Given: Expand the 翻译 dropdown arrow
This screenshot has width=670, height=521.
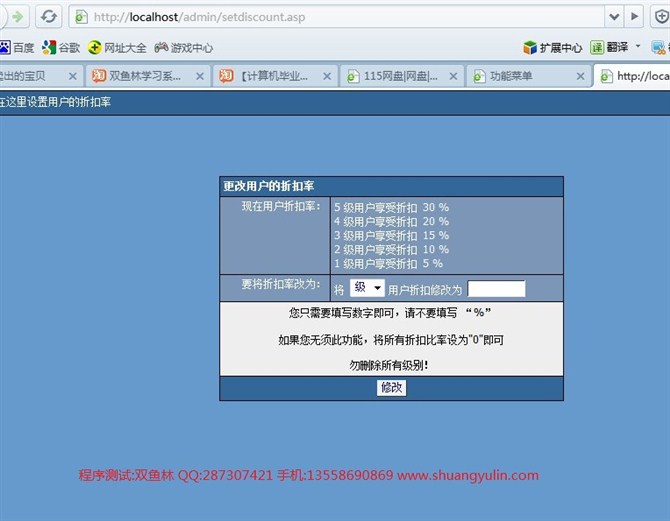Looking at the screenshot, I should [x=638, y=46].
